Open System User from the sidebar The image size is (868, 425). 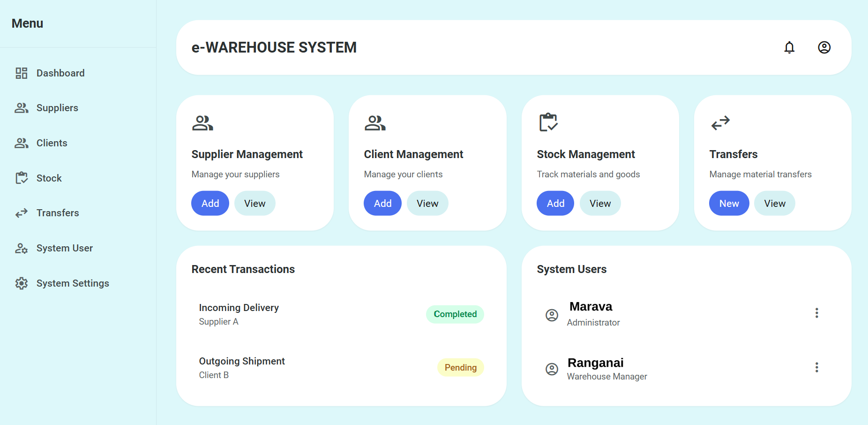[64, 248]
